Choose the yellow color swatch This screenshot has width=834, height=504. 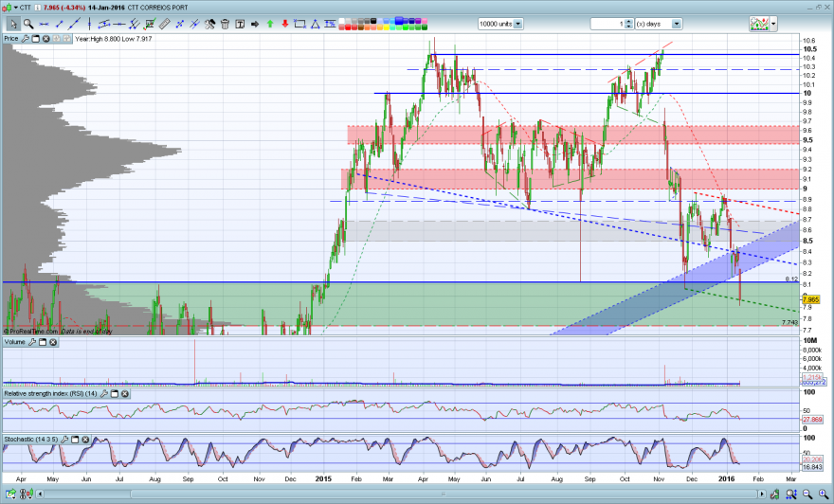(384, 27)
